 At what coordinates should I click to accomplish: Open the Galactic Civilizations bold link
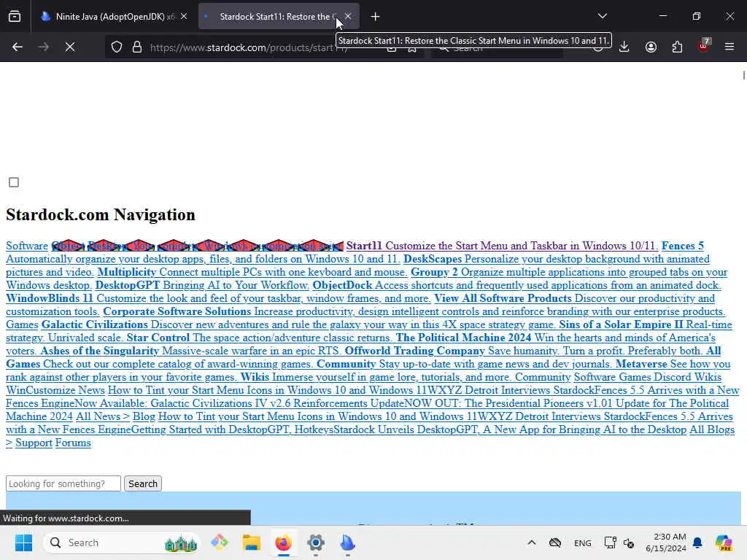95,324
